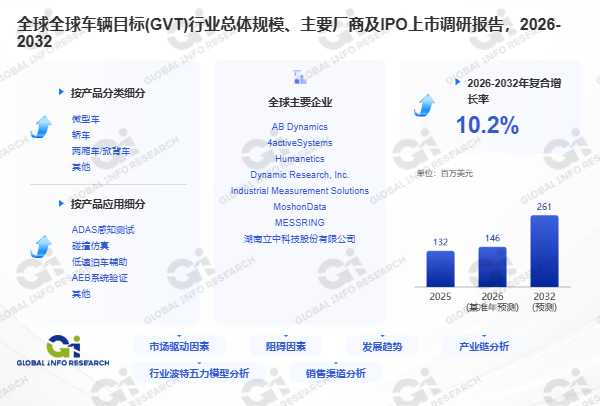Click the AB Dynamics company name
The image size is (600, 406).
(x=300, y=127)
